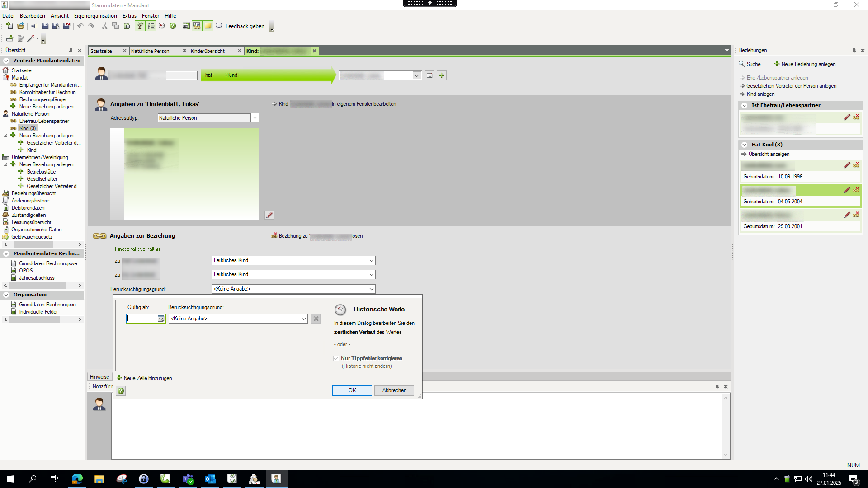The width and height of the screenshot is (868, 488).
Task: Select 'Geldwäschegesetz' in the navigation tree
Action: [x=32, y=237]
